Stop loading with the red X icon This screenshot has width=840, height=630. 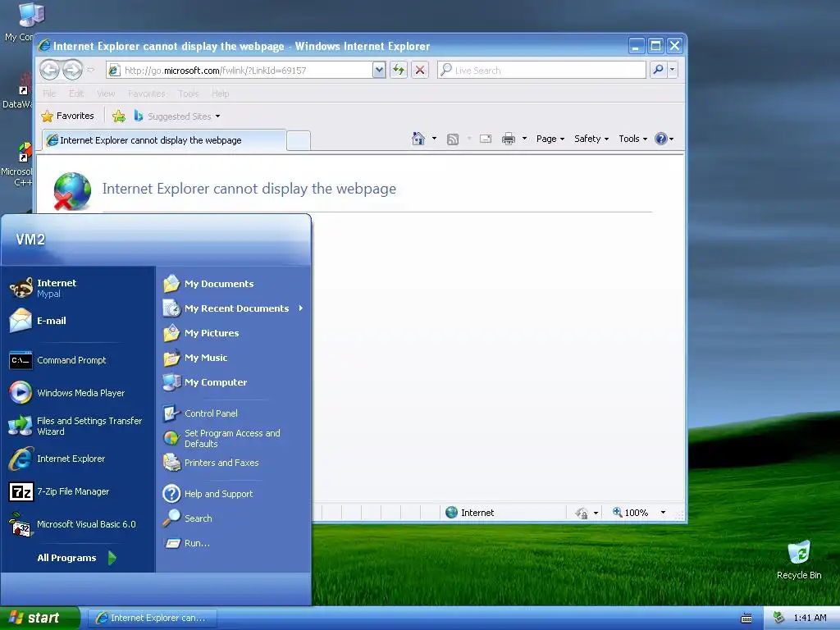[420, 70]
